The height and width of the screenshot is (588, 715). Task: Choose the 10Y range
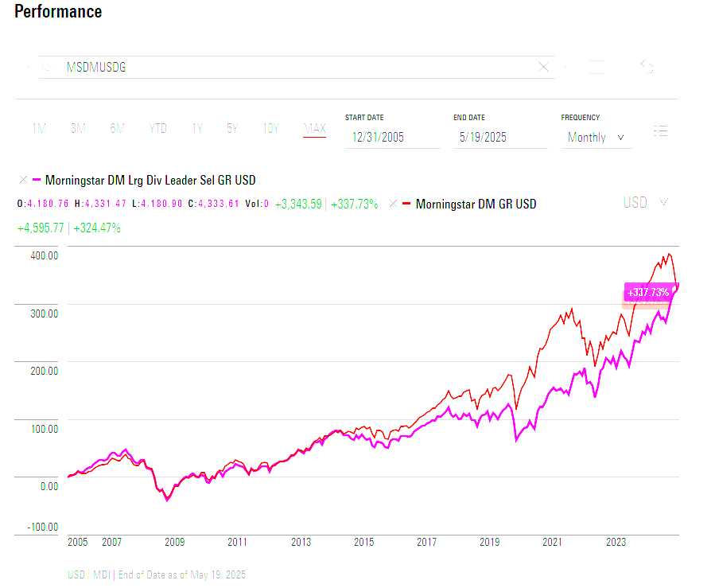[270, 128]
